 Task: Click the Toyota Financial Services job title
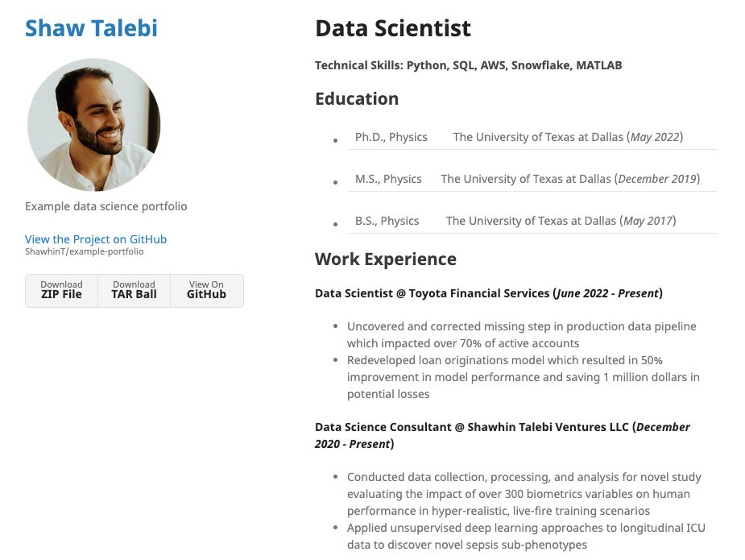487,292
